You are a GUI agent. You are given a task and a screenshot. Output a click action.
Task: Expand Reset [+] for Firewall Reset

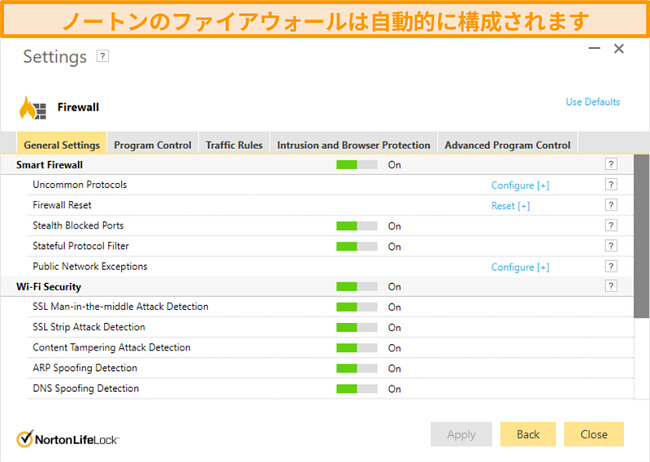point(510,206)
